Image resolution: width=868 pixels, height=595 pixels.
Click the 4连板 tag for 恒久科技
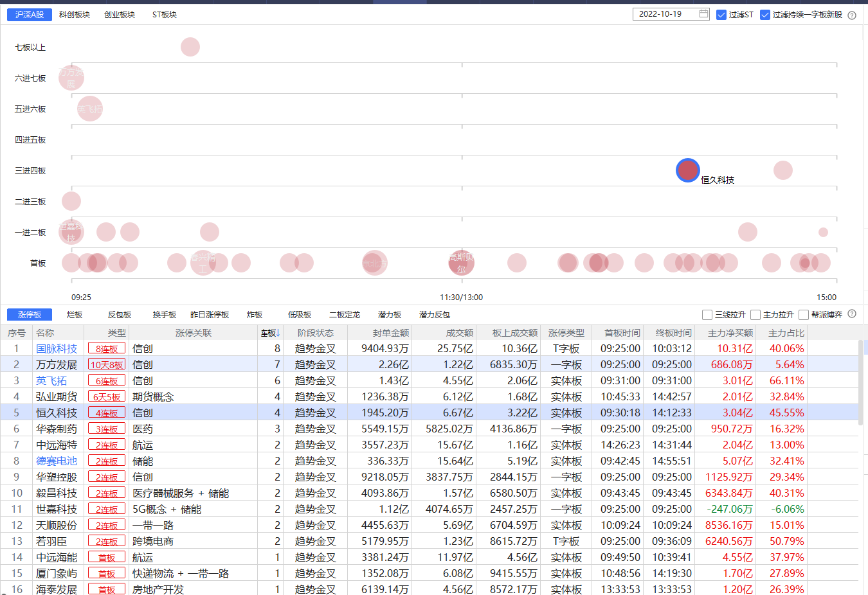(107, 413)
